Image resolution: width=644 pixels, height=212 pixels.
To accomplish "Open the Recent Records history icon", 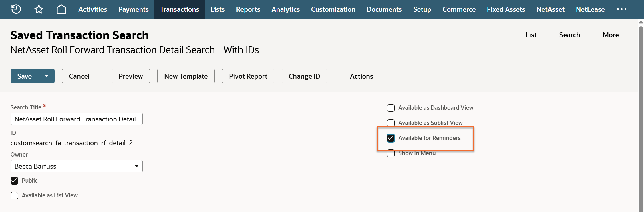I will 16,9.
